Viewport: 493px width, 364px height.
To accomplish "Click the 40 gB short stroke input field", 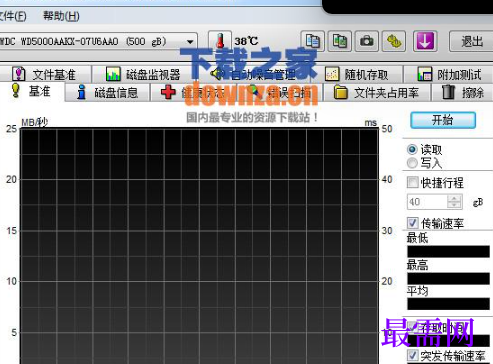I will tap(427, 202).
